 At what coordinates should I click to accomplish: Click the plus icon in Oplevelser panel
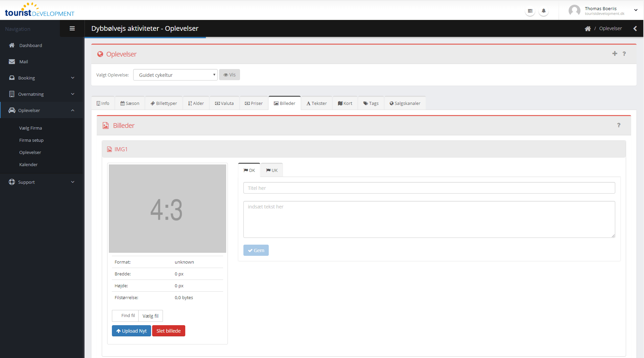tap(615, 53)
